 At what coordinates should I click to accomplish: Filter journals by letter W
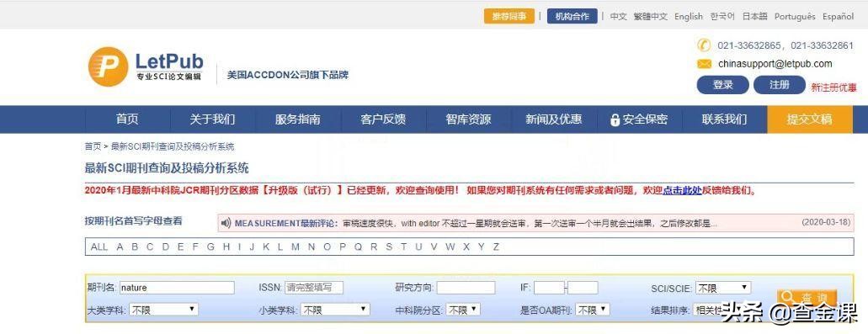click(450, 247)
